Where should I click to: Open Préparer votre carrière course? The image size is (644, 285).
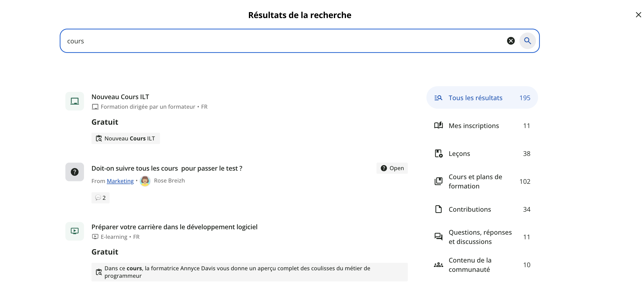click(x=174, y=227)
